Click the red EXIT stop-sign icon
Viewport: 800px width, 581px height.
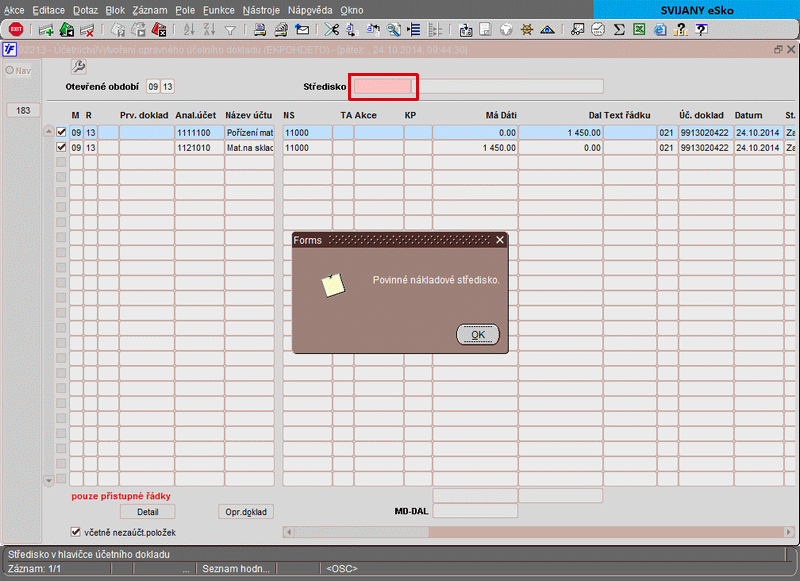pyautogui.click(x=16, y=30)
